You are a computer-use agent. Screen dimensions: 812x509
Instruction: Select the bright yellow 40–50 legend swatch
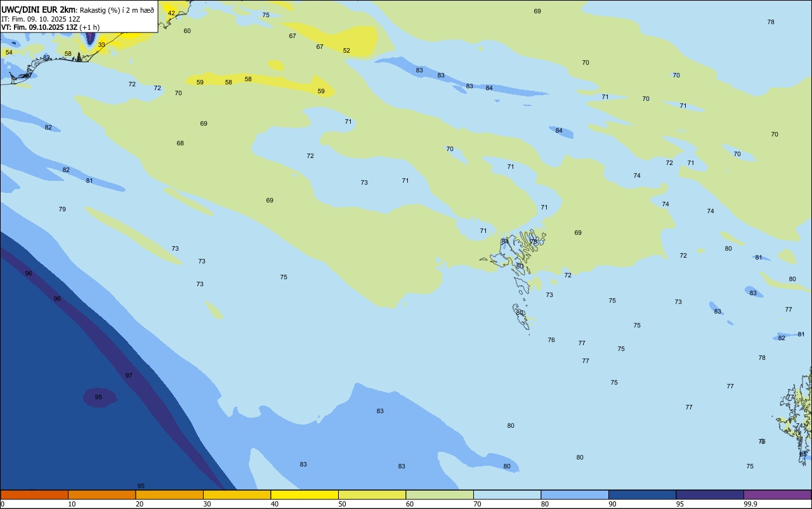(304, 494)
